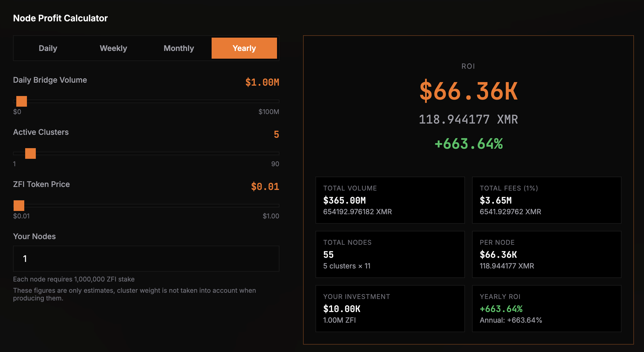Select the Weekly period tab
Screen dimensions: 644x352
tap(113, 48)
